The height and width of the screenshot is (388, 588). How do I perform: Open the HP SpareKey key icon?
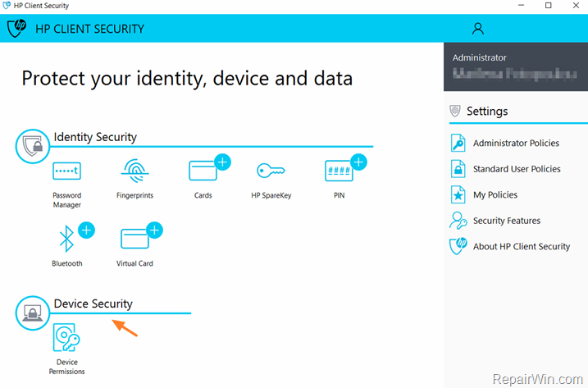271,171
